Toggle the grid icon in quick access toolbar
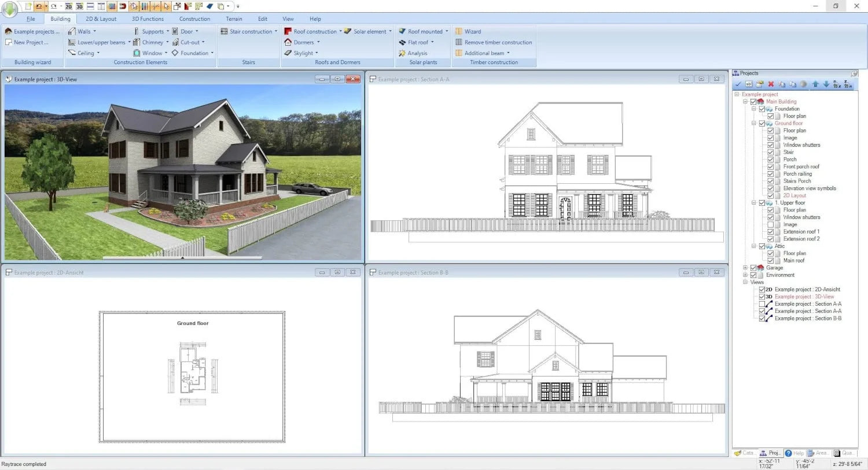Image resolution: width=868 pixels, height=470 pixels. 112,6
